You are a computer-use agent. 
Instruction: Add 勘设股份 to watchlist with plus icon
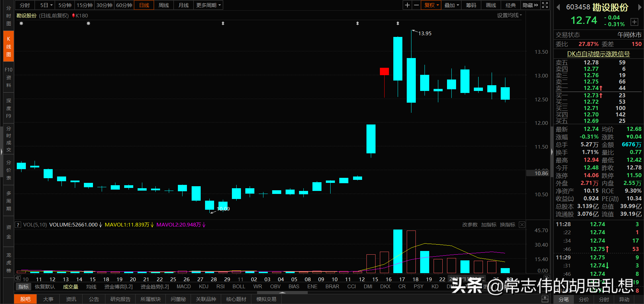coord(634,22)
